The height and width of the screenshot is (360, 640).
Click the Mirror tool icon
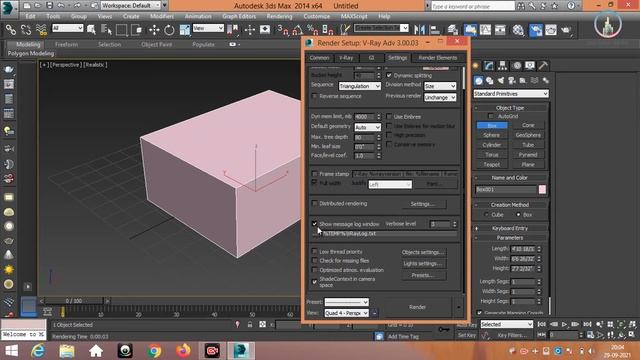420,29
